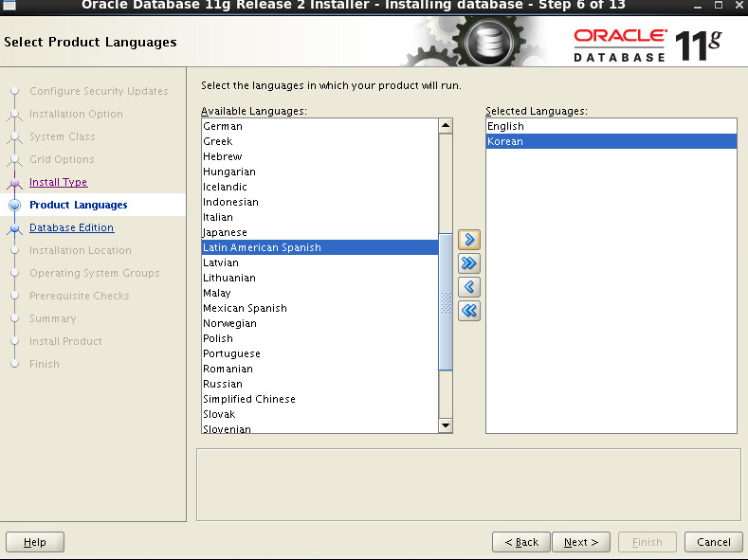
Task: Select Indonesian in Available Languages
Action: coord(319,202)
